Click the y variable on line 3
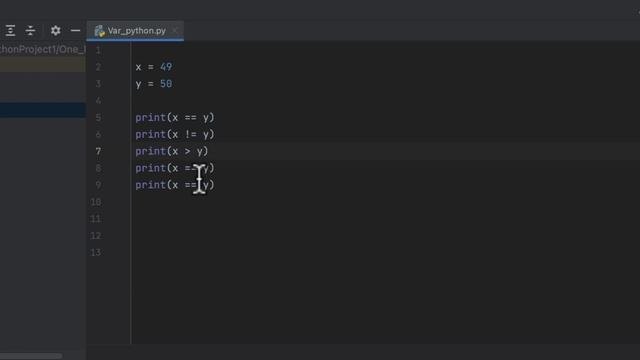640x360 pixels. (x=138, y=84)
